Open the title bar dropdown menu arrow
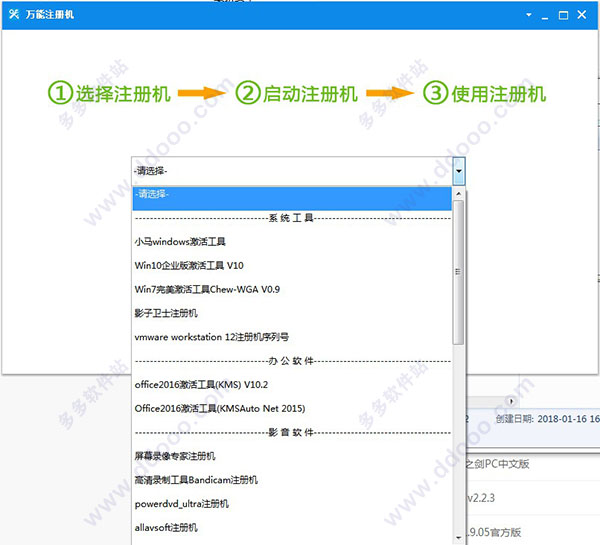 click(x=529, y=15)
